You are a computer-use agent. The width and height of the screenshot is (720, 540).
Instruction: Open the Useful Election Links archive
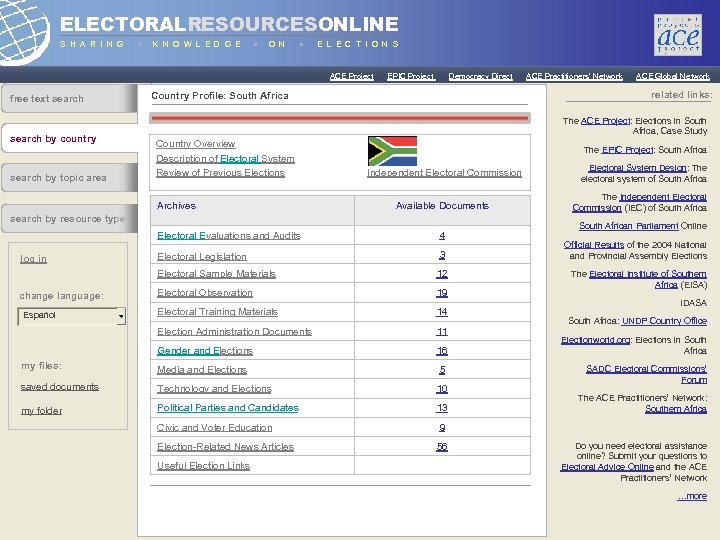(x=203, y=466)
